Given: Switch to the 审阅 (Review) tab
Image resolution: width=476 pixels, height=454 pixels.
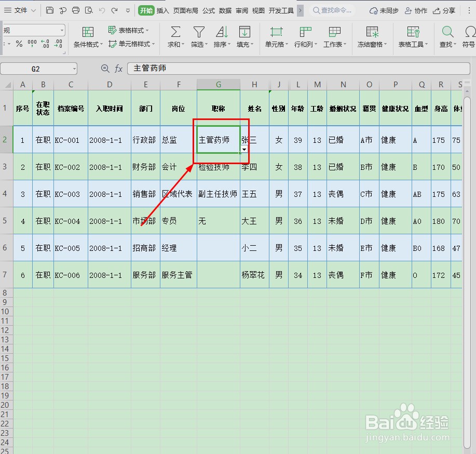Looking at the screenshot, I should pos(242,10).
